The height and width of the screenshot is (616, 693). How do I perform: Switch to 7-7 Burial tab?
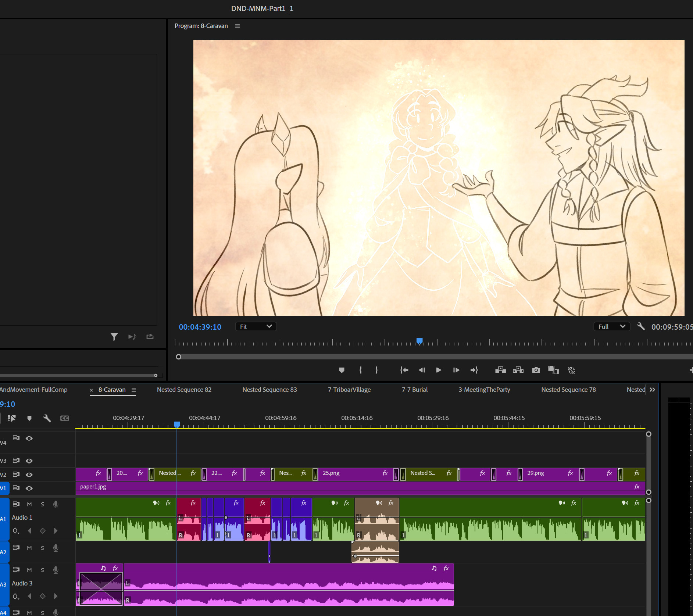coord(415,390)
